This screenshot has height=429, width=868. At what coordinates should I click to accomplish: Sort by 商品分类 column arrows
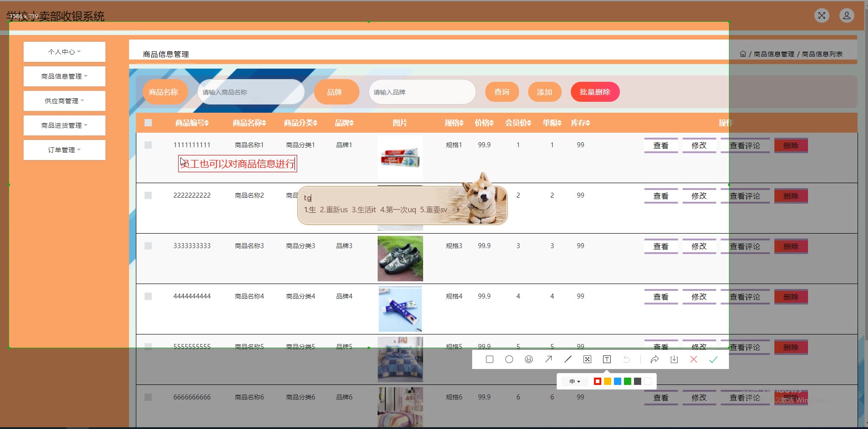tap(315, 123)
